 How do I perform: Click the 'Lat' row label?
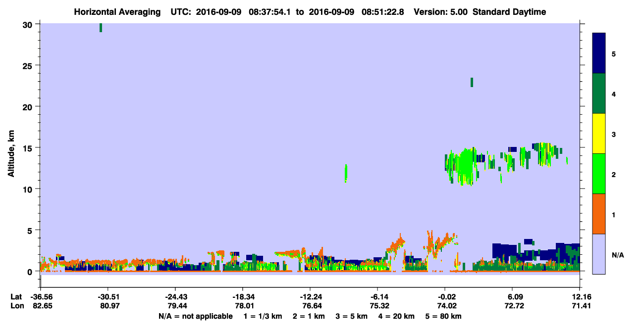16,297
